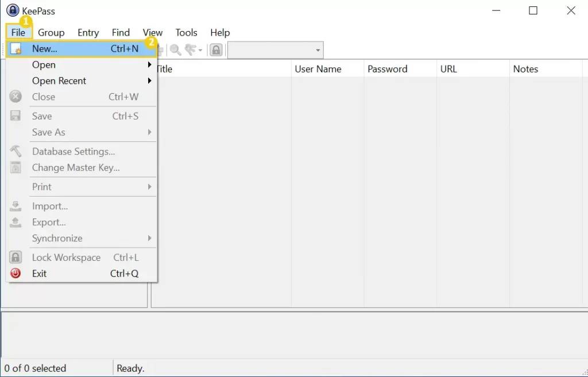Click the Password column header

[400, 69]
